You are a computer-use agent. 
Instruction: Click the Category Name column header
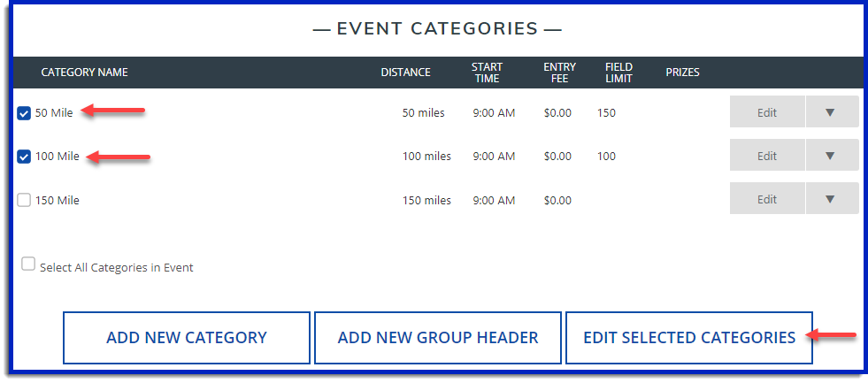click(x=85, y=73)
